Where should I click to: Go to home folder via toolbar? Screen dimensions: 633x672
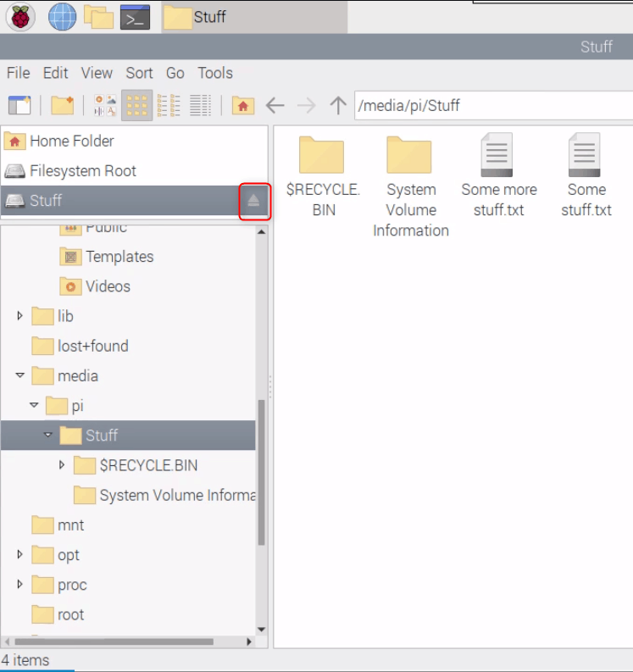pyautogui.click(x=243, y=105)
